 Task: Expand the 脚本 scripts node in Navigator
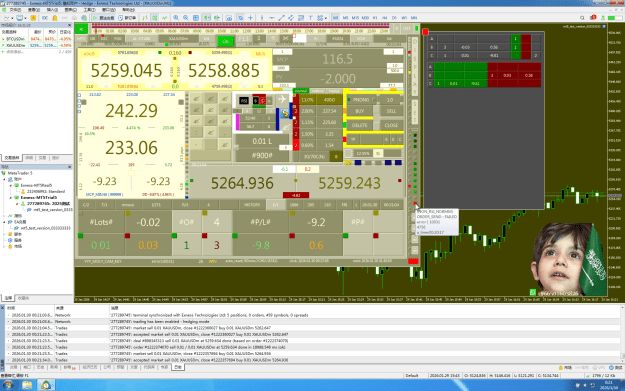(x=5, y=234)
